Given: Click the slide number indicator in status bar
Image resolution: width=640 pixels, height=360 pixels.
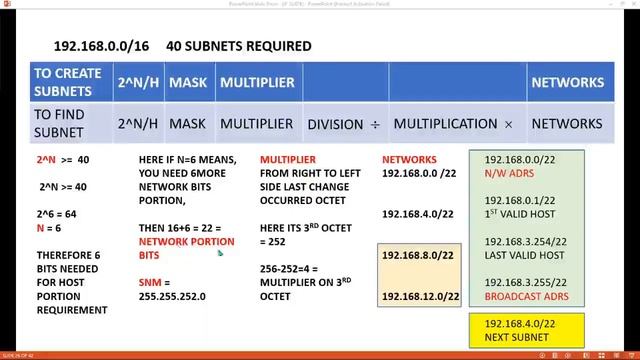Looking at the screenshot, I should [17, 356].
